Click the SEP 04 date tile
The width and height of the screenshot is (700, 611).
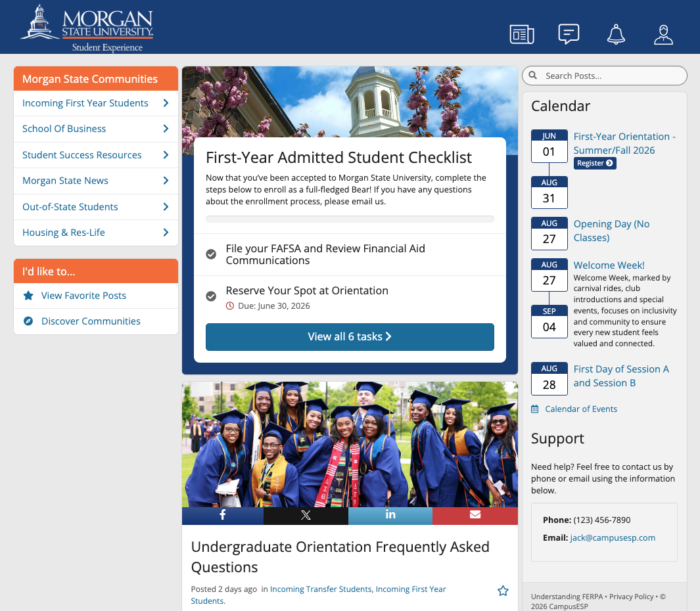pos(549,321)
